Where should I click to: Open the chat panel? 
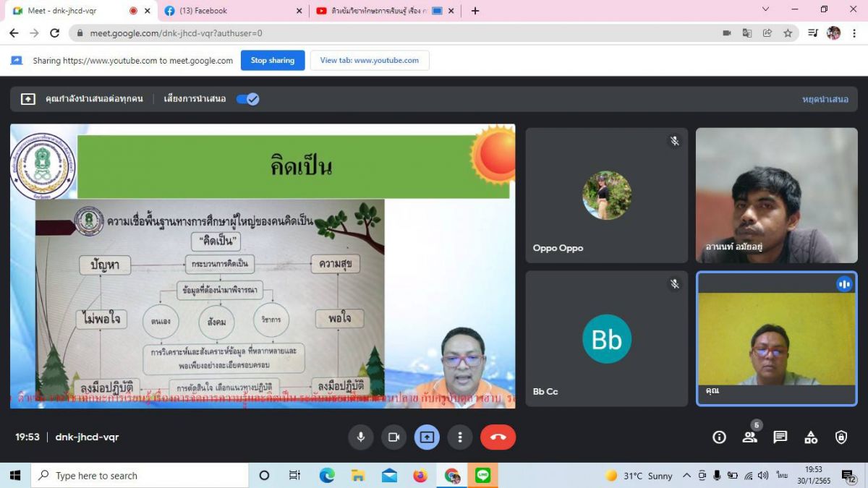(780, 437)
